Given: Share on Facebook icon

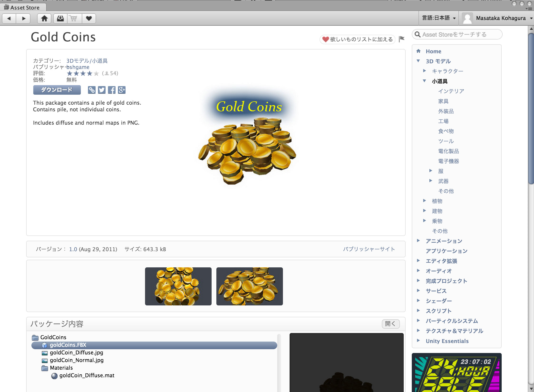Looking at the screenshot, I should click(x=112, y=90).
